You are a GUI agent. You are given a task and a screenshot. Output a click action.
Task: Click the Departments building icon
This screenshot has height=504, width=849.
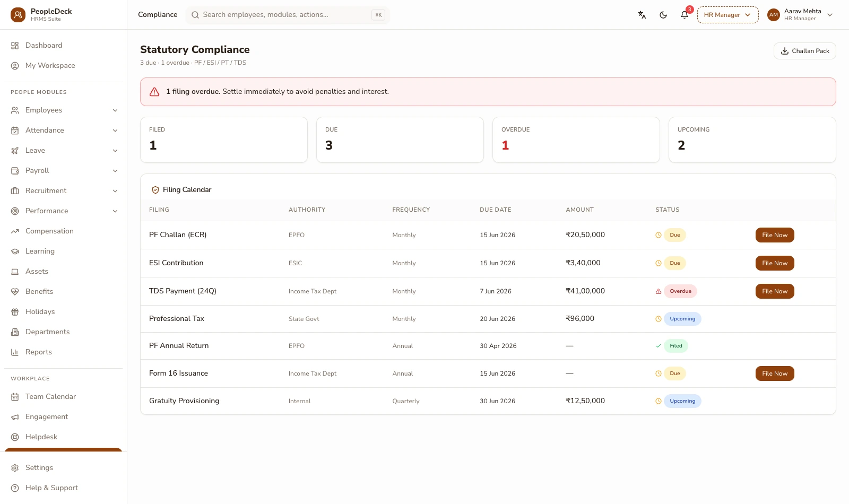click(15, 332)
